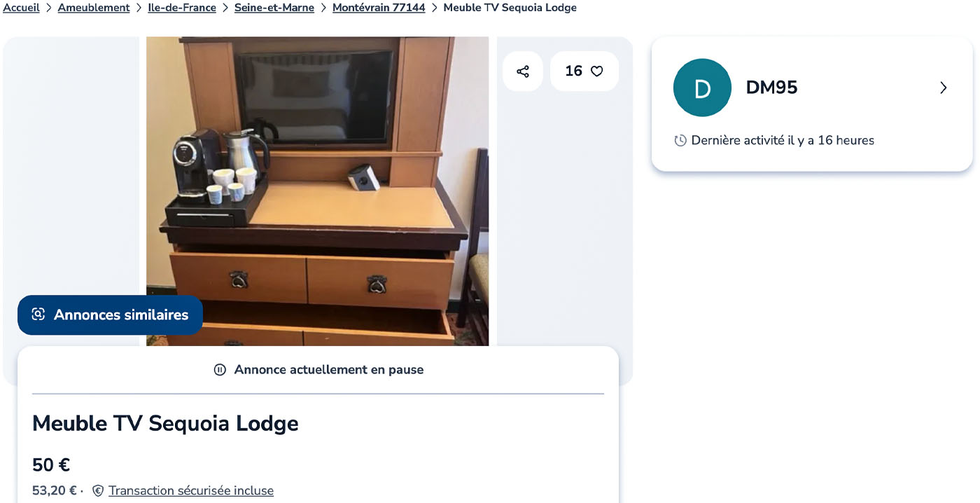Navigate to Ile-de-France breadcrumb

coord(182,8)
